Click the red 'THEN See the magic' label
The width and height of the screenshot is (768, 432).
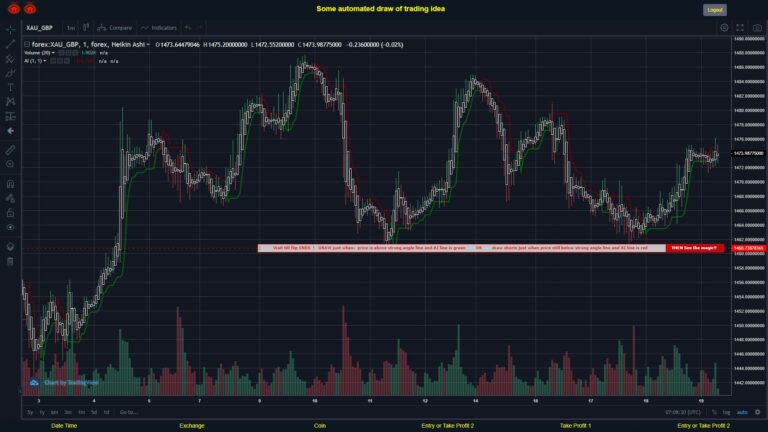(695, 248)
